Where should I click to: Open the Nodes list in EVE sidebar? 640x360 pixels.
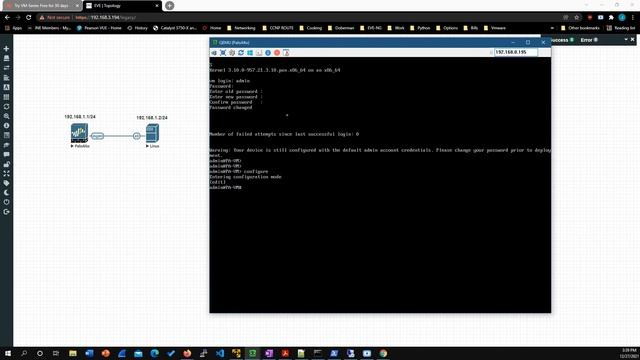coord(6,58)
